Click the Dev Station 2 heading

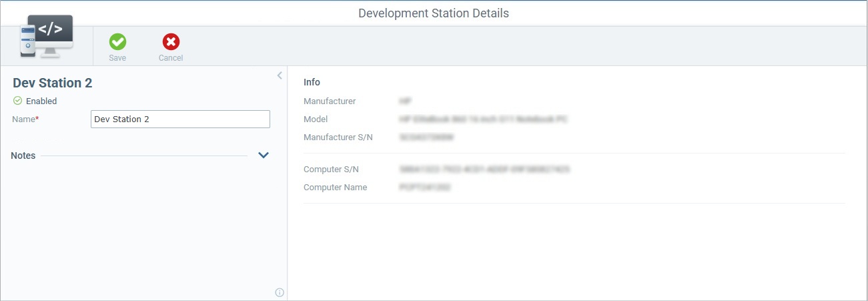pyautogui.click(x=53, y=83)
